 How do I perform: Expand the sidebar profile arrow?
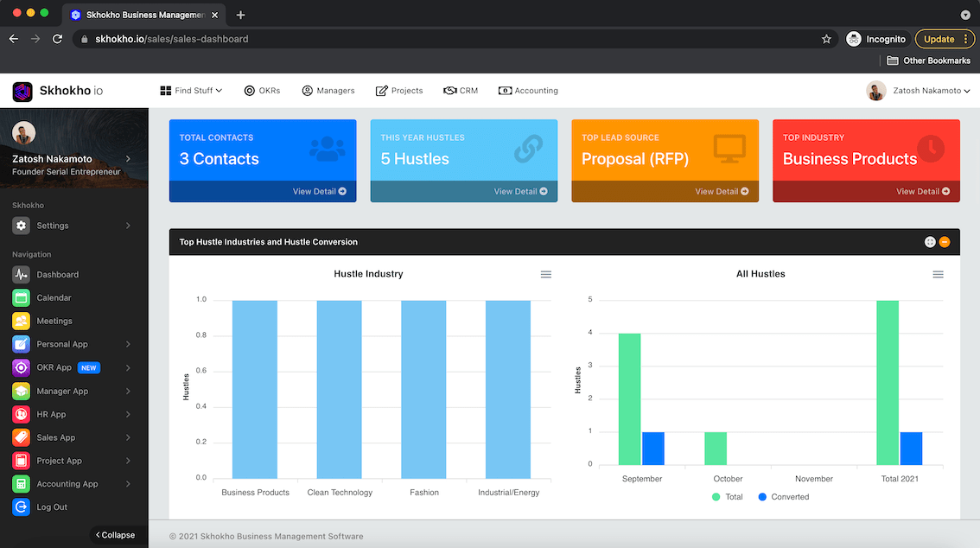click(128, 159)
